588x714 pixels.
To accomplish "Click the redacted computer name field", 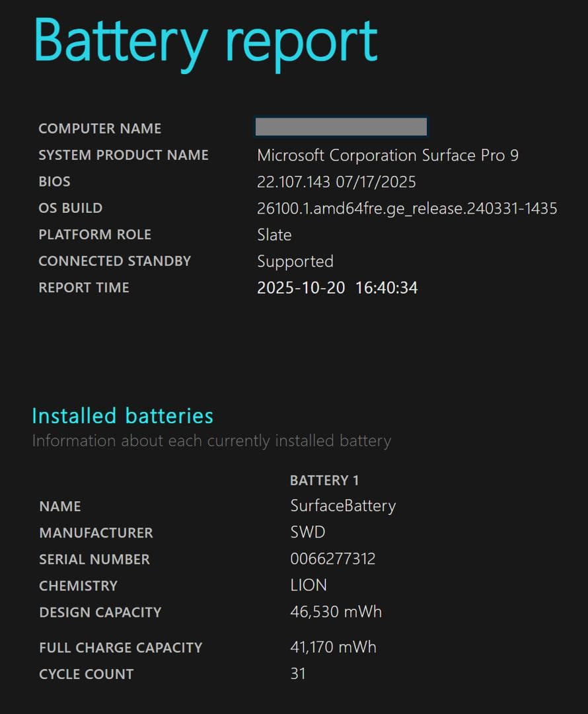I will 341,127.
